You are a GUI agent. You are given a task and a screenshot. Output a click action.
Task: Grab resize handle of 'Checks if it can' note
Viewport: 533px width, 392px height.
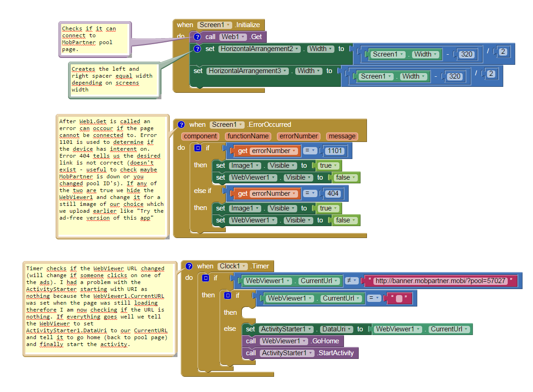(129, 55)
